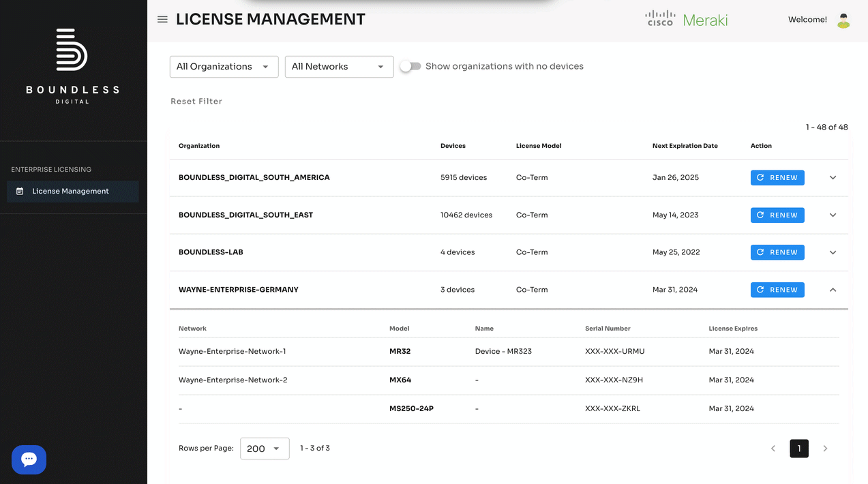Open the chat support bubble
Screen dimensions: 868x484
click(29, 459)
